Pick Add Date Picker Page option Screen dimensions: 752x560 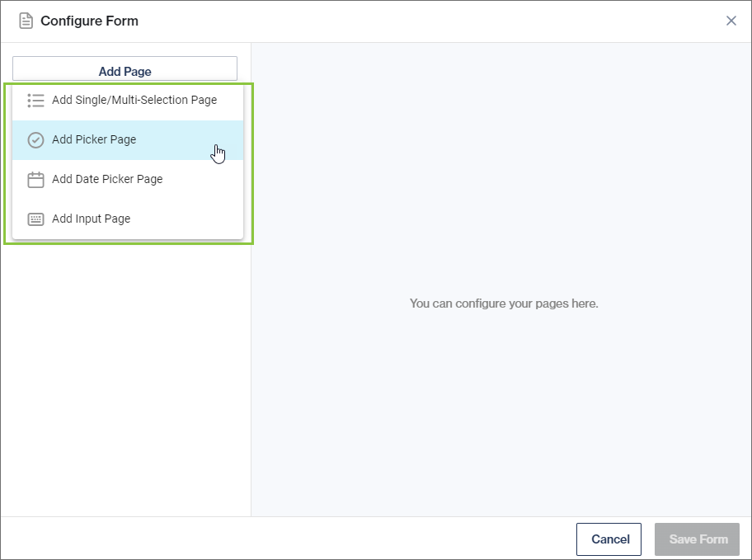(107, 179)
